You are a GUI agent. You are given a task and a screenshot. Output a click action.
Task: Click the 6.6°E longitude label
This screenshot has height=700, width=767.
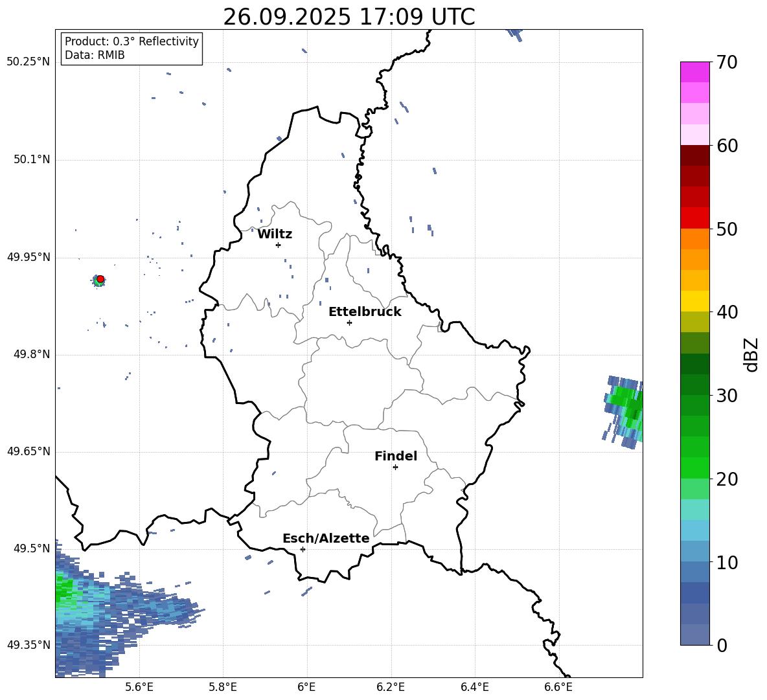[x=558, y=687]
